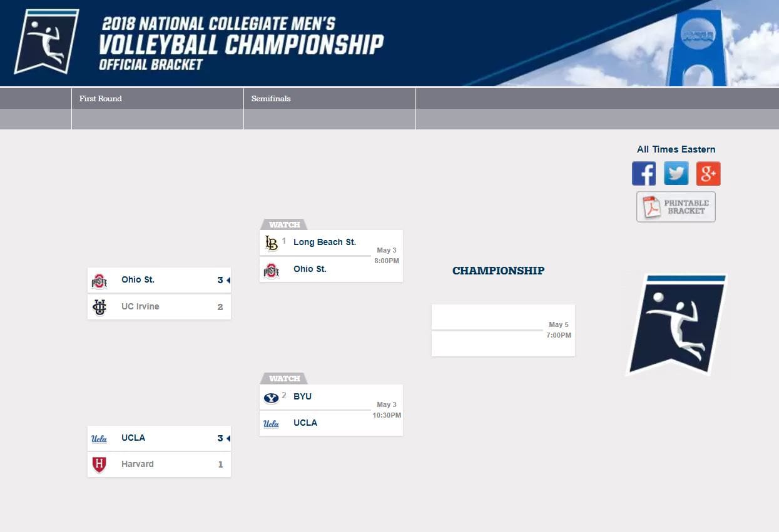Open the WATCH tab above the BYU-UCLA matchup
Screen dimensions: 779x532
click(283, 378)
